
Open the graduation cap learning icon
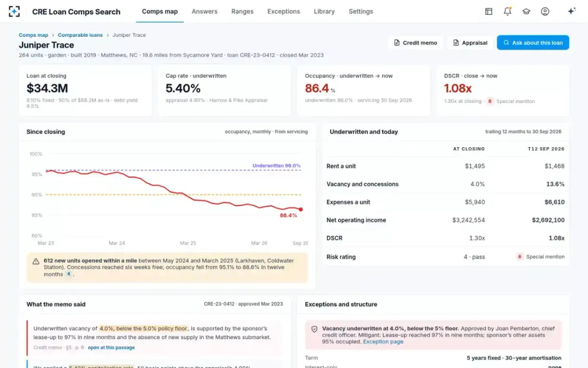[526, 11]
